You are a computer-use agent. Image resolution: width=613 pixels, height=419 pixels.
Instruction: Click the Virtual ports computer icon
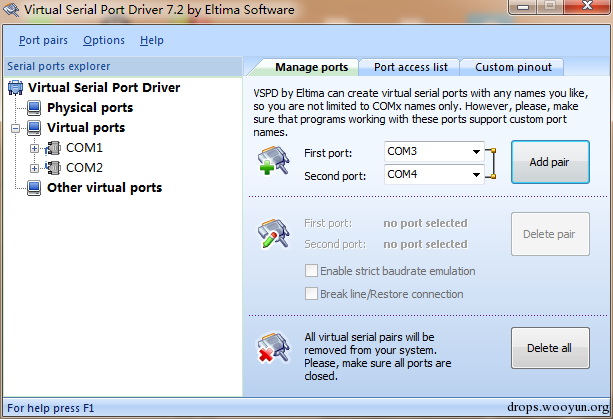(x=34, y=127)
